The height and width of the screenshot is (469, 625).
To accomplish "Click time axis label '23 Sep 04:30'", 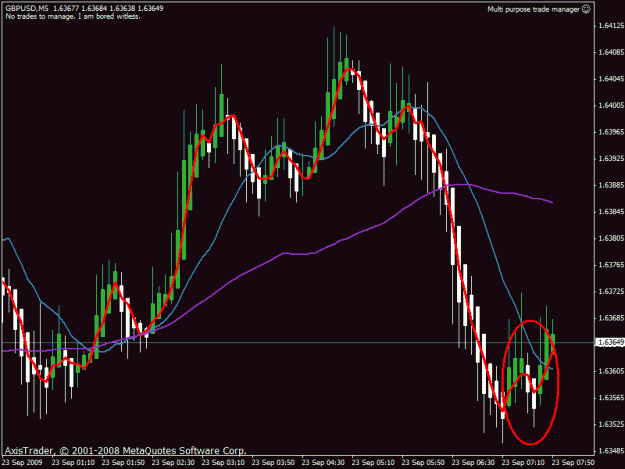I will pos(323,463).
